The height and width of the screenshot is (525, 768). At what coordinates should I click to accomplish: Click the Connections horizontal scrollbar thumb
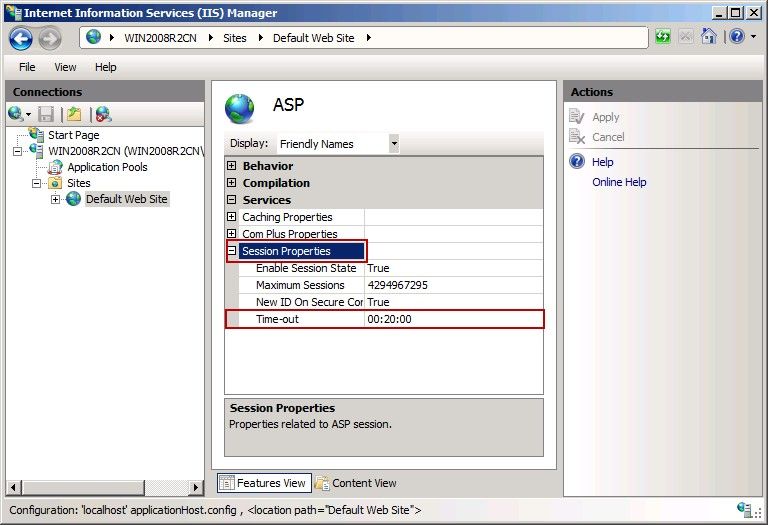83,487
